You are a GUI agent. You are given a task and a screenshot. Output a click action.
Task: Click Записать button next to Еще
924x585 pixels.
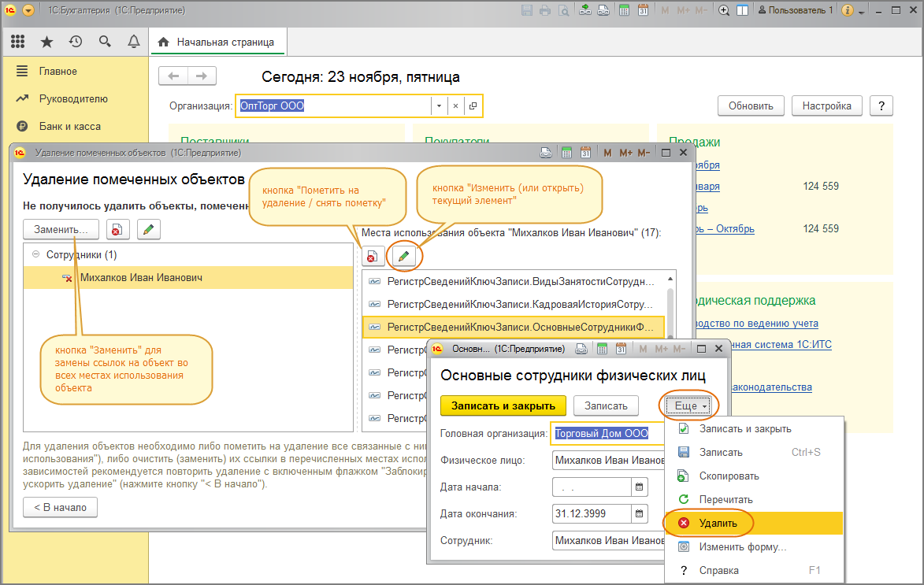click(606, 405)
